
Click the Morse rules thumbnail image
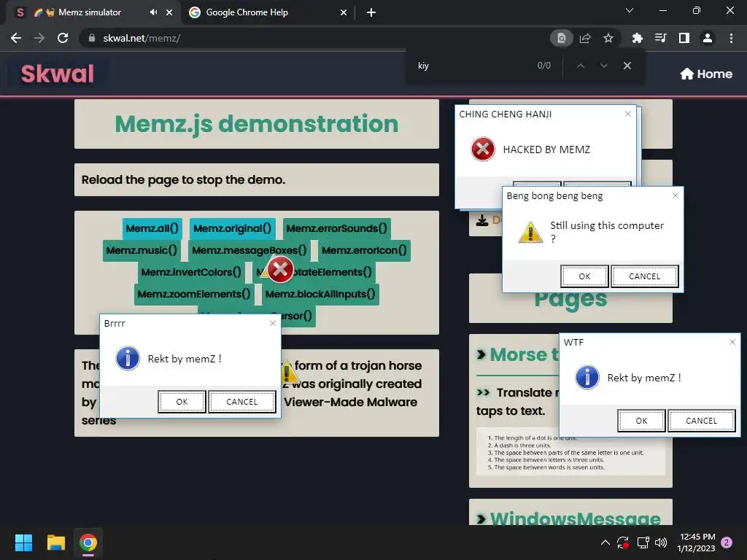(570, 451)
